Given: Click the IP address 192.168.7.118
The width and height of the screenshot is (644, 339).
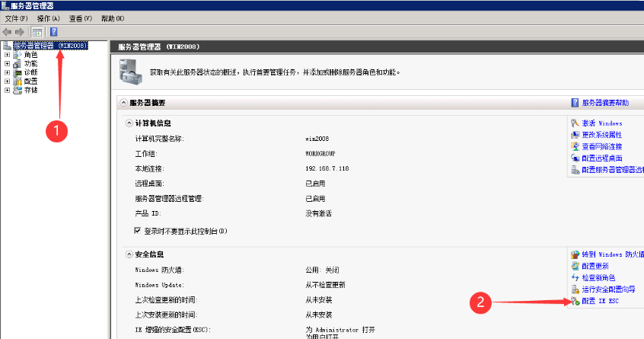Looking at the screenshot, I should point(327,168).
